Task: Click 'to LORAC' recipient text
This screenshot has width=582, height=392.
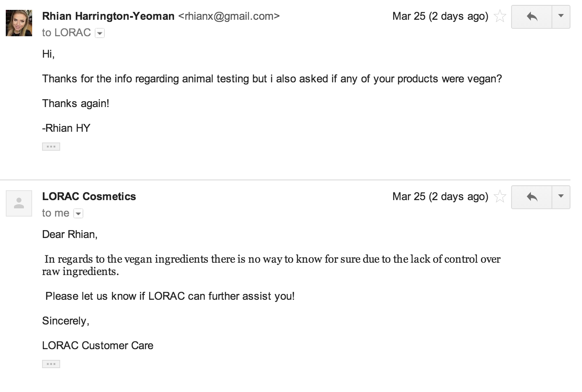Action: (x=66, y=33)
